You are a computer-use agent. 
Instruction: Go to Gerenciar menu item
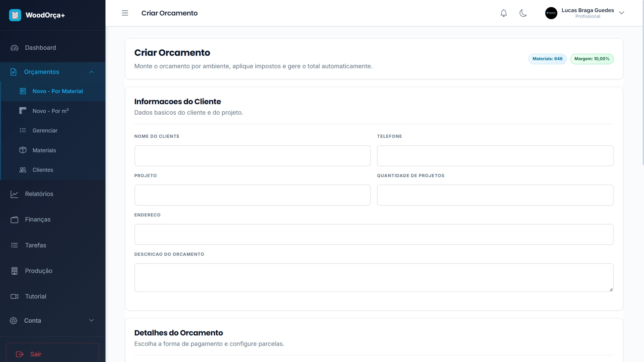45,130
